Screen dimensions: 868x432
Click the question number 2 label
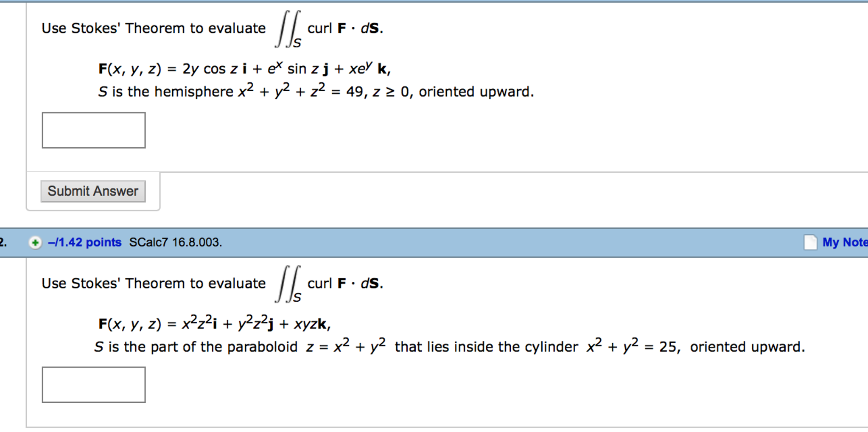(3, 242)
